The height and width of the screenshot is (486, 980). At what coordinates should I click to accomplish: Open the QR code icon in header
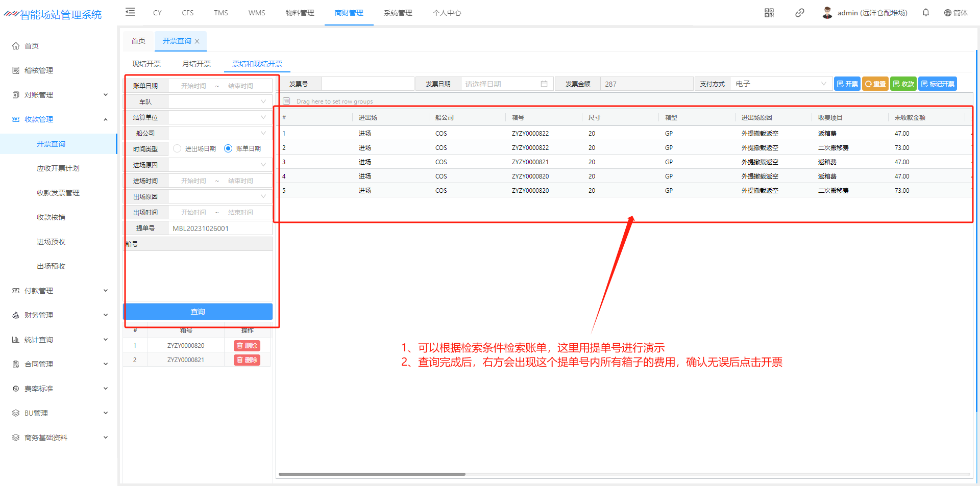coord(769,13)
